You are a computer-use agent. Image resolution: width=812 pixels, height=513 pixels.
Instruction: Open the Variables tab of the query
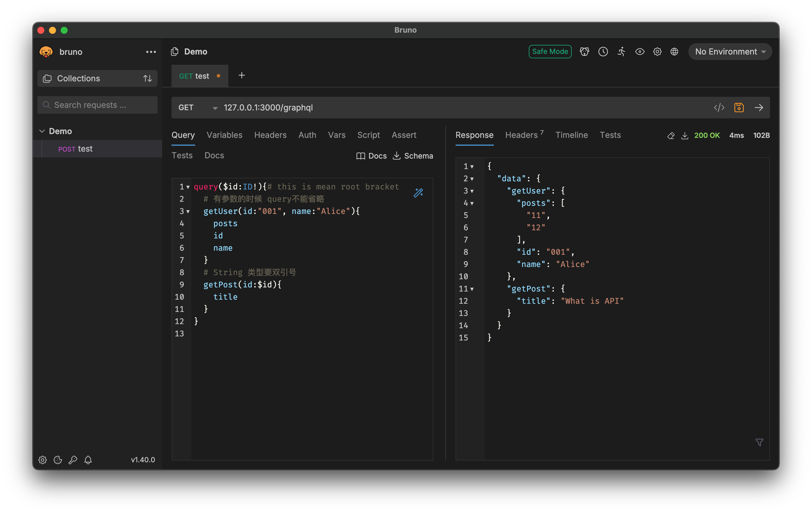pos(224,135)
